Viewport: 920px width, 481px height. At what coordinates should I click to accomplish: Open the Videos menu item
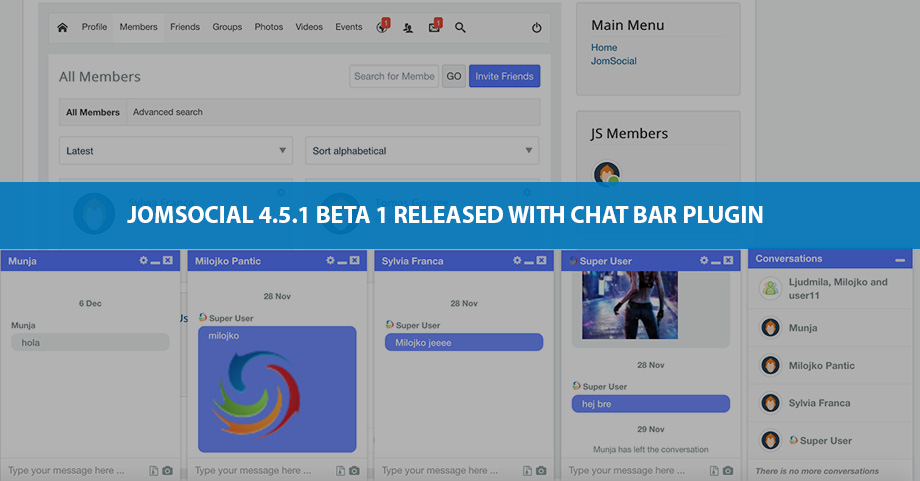tap(309, 27)
